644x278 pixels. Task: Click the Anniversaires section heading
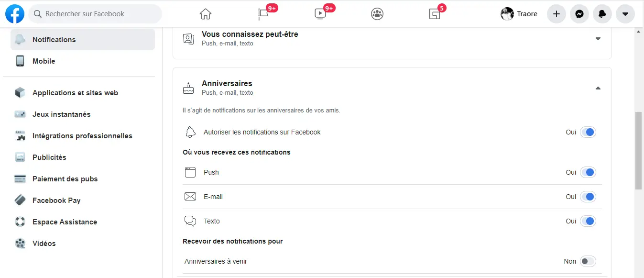(227, 83)
